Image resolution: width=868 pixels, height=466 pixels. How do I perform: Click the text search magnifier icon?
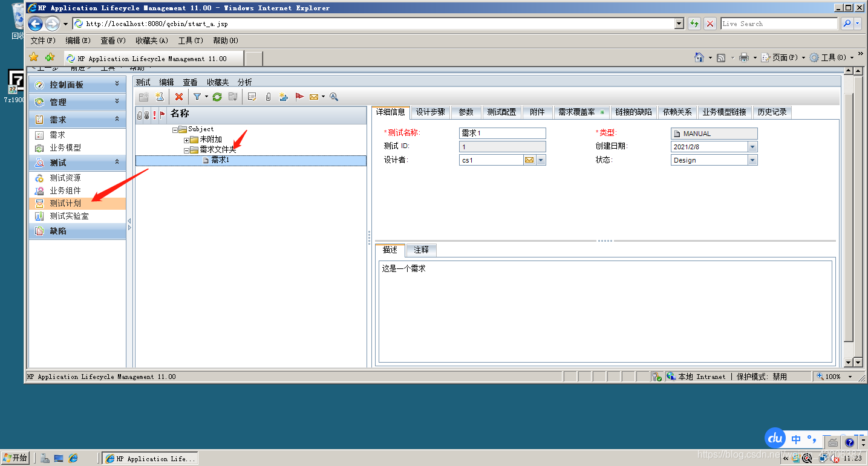(334, 97)
